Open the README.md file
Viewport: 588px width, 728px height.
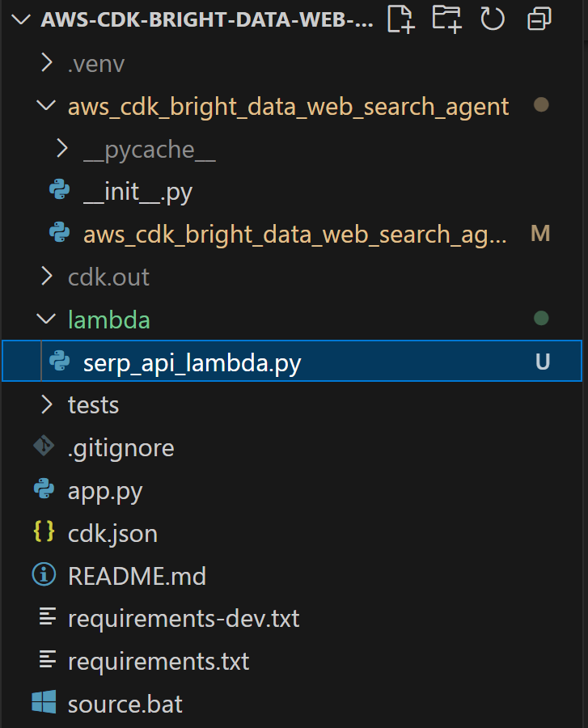click(136, 575)
